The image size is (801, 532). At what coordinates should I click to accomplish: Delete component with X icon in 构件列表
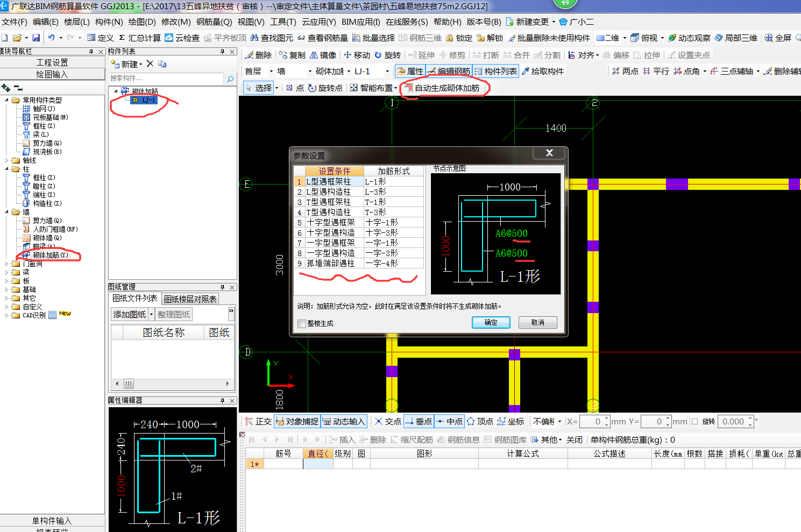pyautogui.click(x=150, y=63)
